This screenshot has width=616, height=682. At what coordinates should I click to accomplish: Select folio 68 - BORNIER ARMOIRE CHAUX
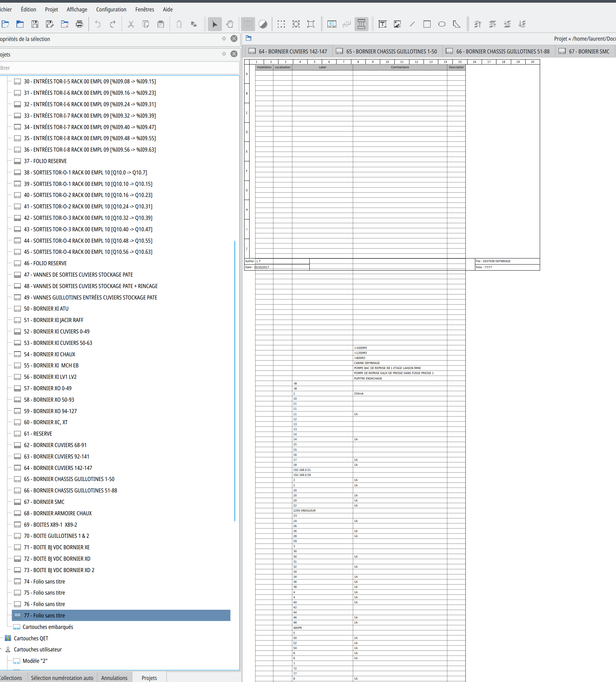(58, 513)
